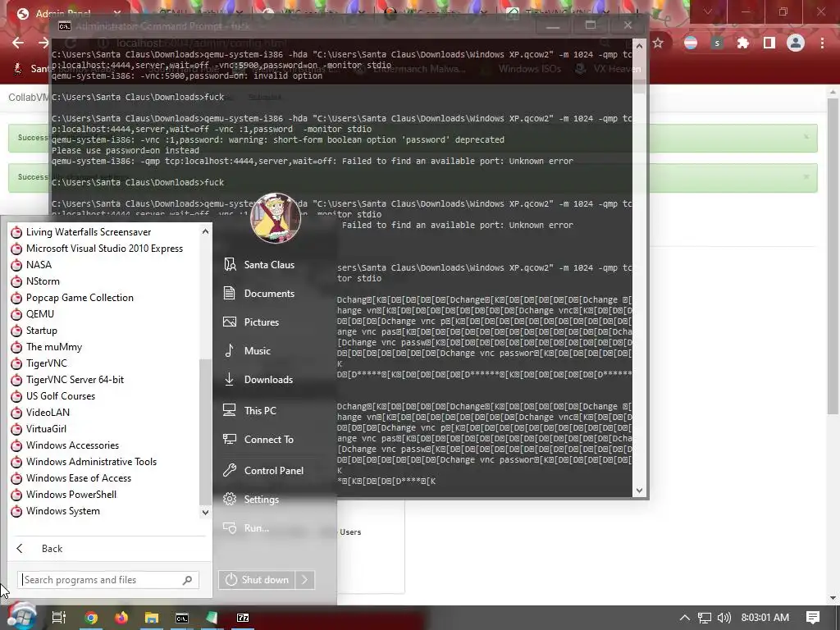Click the Shut down button

point(257,580)
